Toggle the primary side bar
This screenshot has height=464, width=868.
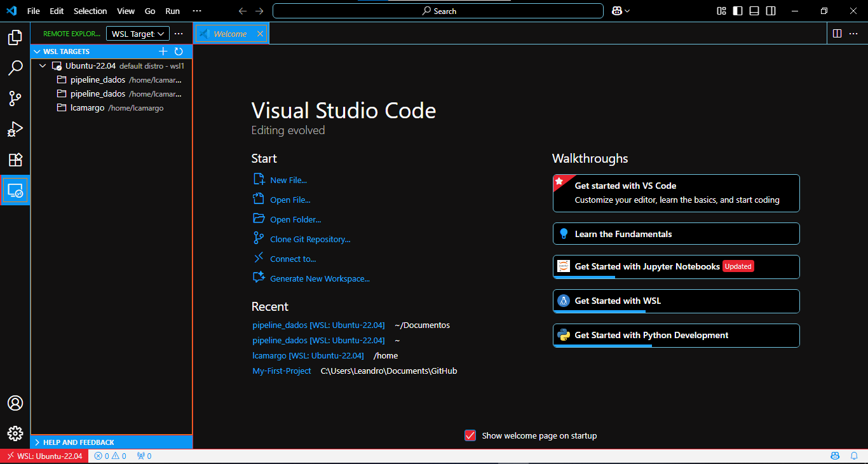738,11
